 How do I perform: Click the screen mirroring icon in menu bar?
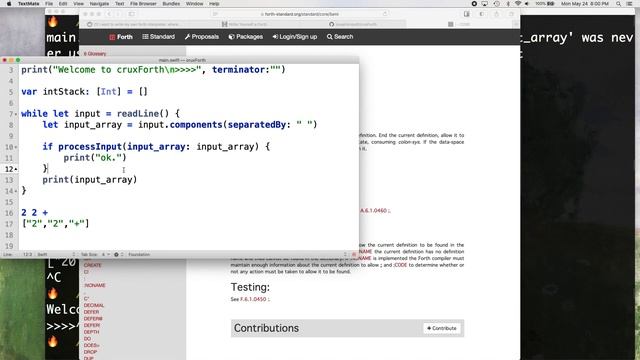point(485,4)
